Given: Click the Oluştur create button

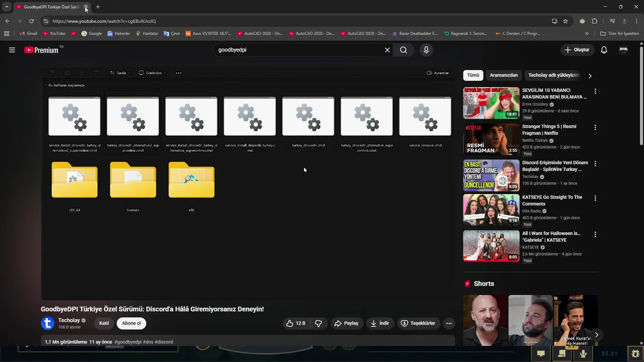Looking at the screenshot, I should (577, 50).
